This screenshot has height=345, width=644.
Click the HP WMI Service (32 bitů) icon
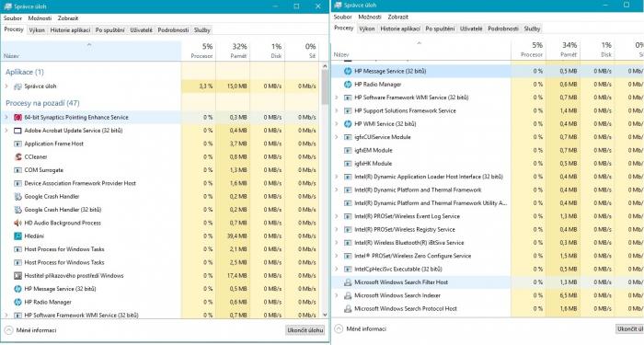click(348, 123)
